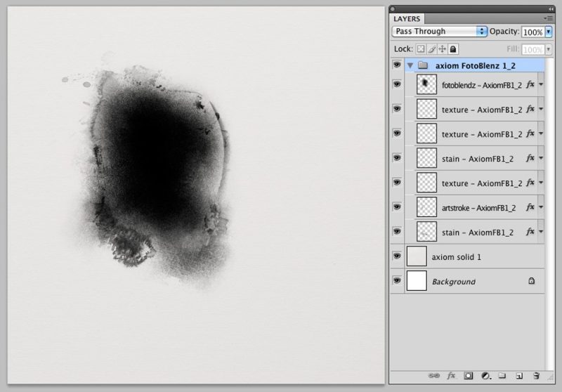The height and width of the screenshot is (392, 562).
Task: Collapse the panel with the double-arrow icon
Action: pyautogui.click(x=551, y=9)
